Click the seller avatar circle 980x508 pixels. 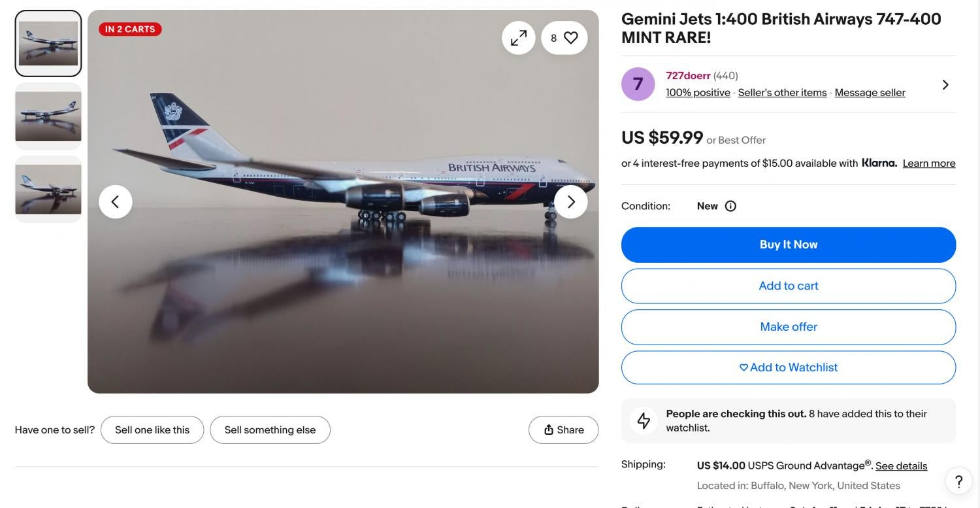click(x=638, y=84)
